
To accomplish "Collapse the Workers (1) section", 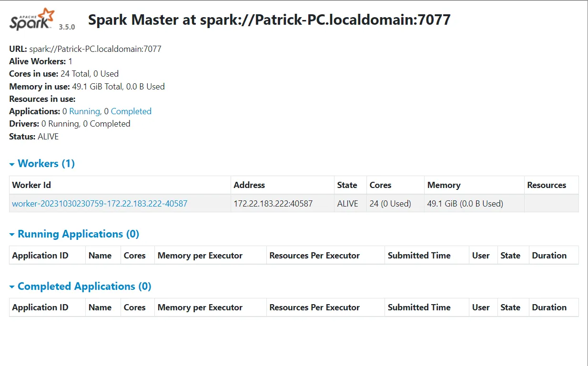I will point(42,164).
